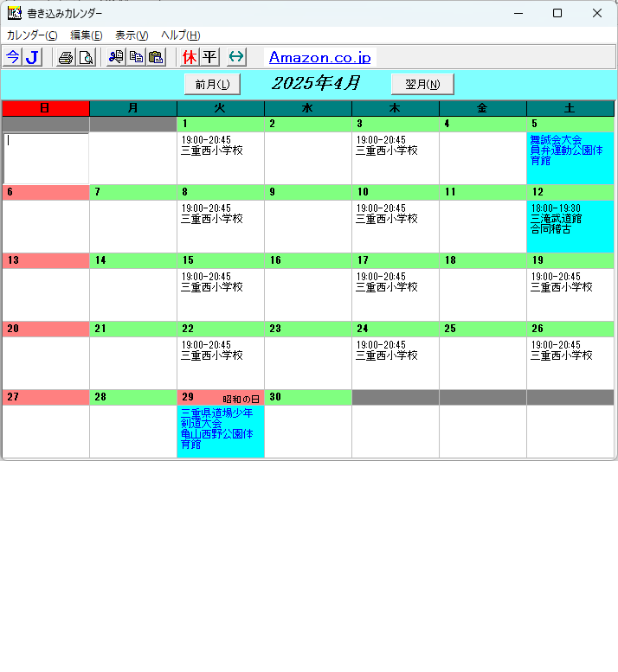
Task: Click the April 29 昭和の日 date header
Action: (221, 398)
